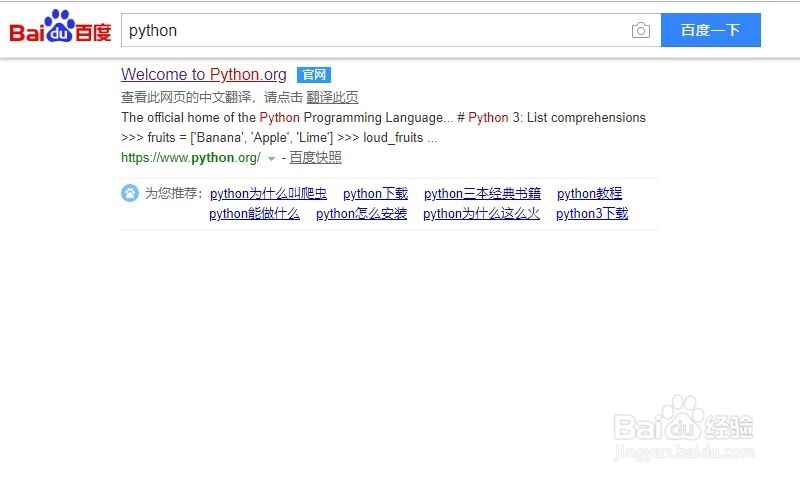Click the 官网 badge
The height and width of the screenshot is (480, 800).
pyautogui.click(x=314, y=75)
